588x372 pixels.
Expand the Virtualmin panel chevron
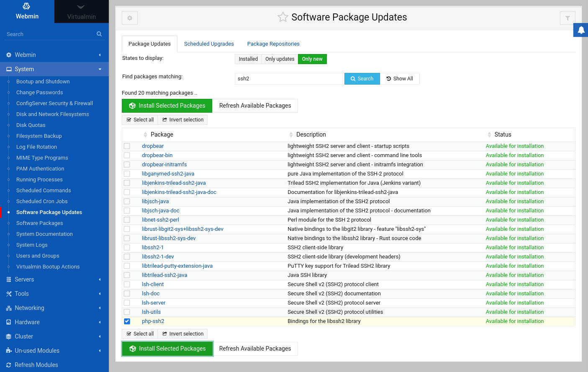81,7
